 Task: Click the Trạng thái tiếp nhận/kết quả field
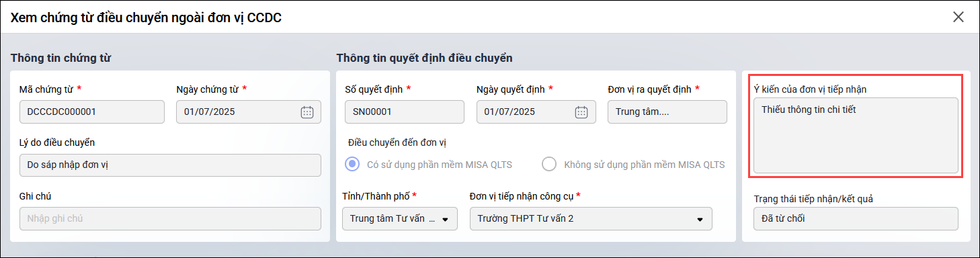coord(856,218)
